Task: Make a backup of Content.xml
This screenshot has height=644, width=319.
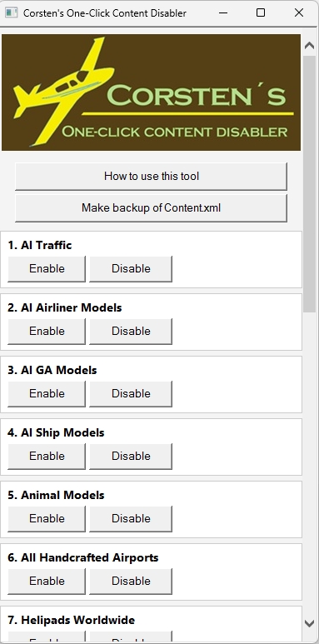Action: [151, 207]
